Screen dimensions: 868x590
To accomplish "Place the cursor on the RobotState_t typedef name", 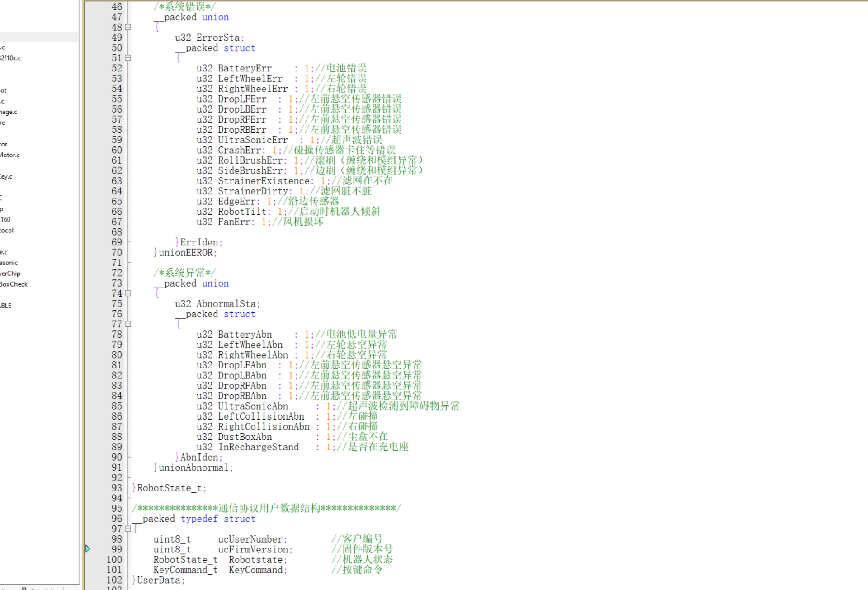I will (170, 488).
